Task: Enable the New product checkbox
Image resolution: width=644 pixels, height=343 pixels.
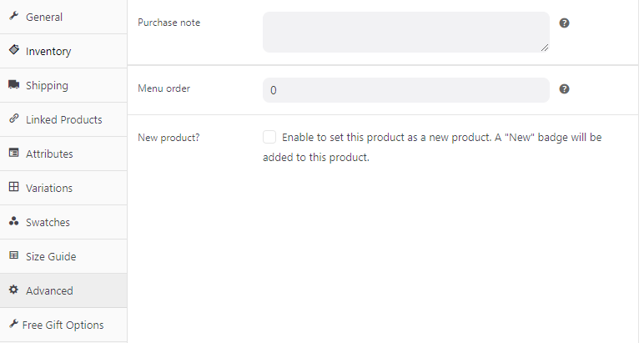Action: tap(269, 137)
